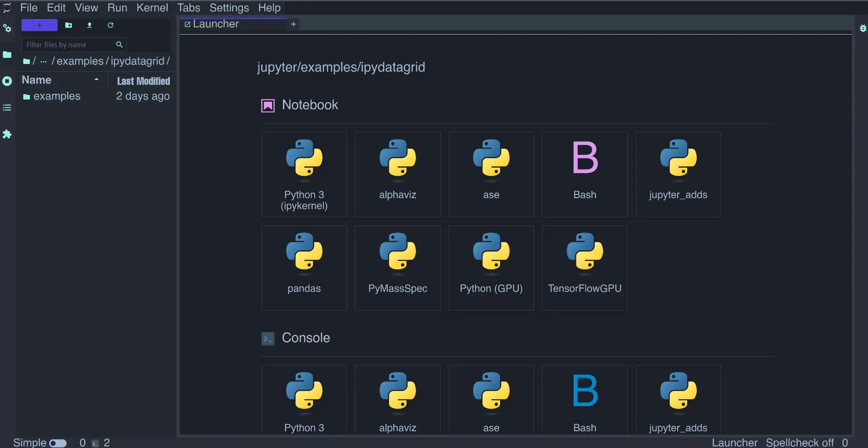The width and height of the screenshot is (868, 448).
Task: Expand the collapsed breadcrumb ellipsis
Action: (44, 61)
